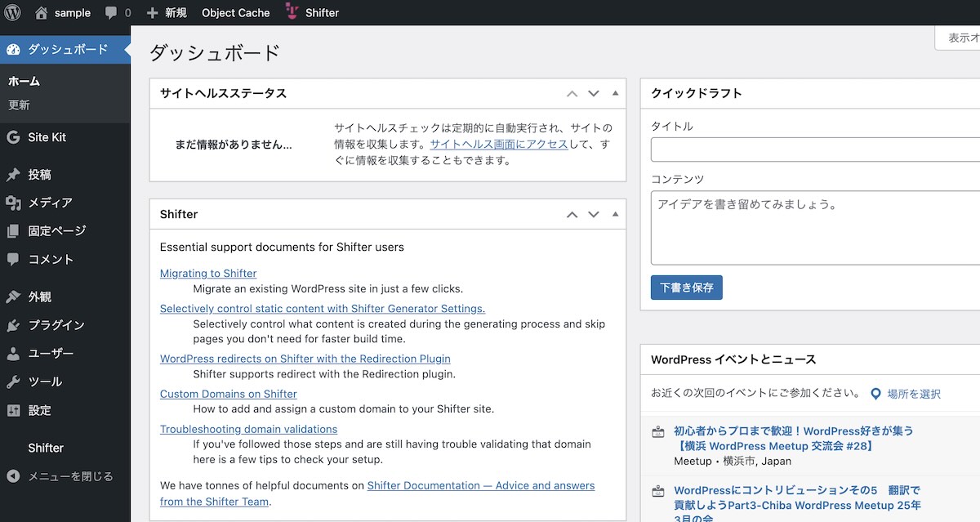
Task: Click the 下書き保存 button
Action: [686, 288]
